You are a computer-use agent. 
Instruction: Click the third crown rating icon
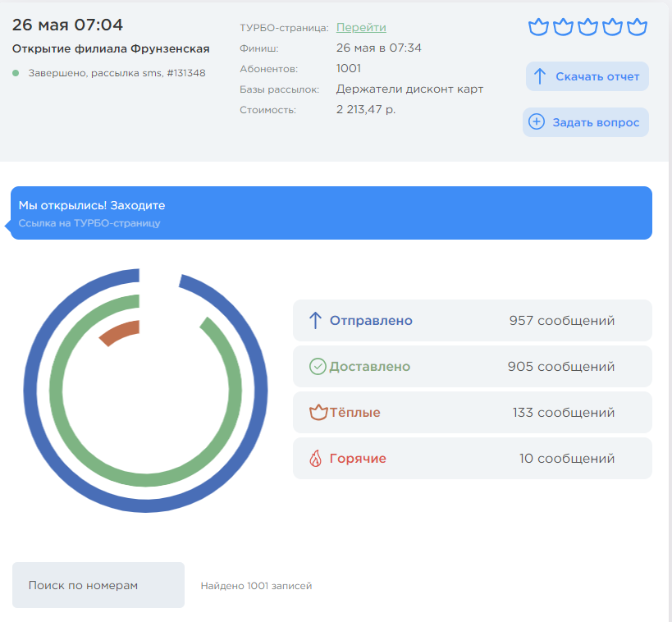[587, 27]
